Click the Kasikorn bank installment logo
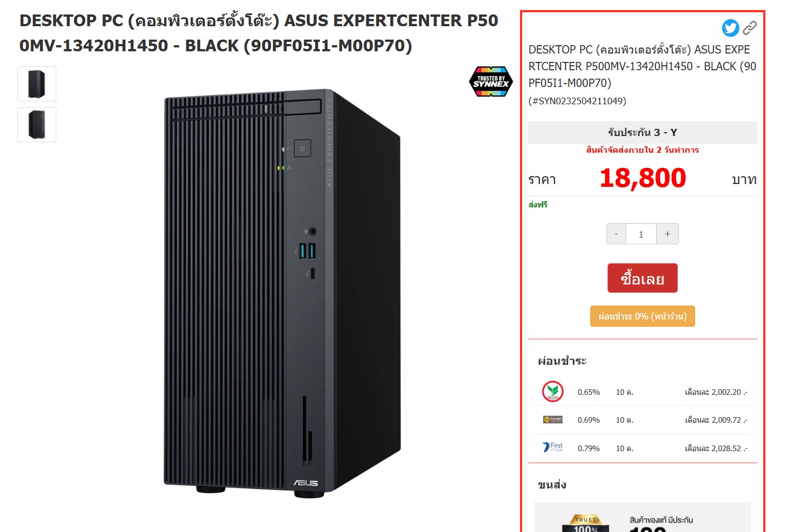The height and width of the screenshot is (532, 800). tap(553, 391)
